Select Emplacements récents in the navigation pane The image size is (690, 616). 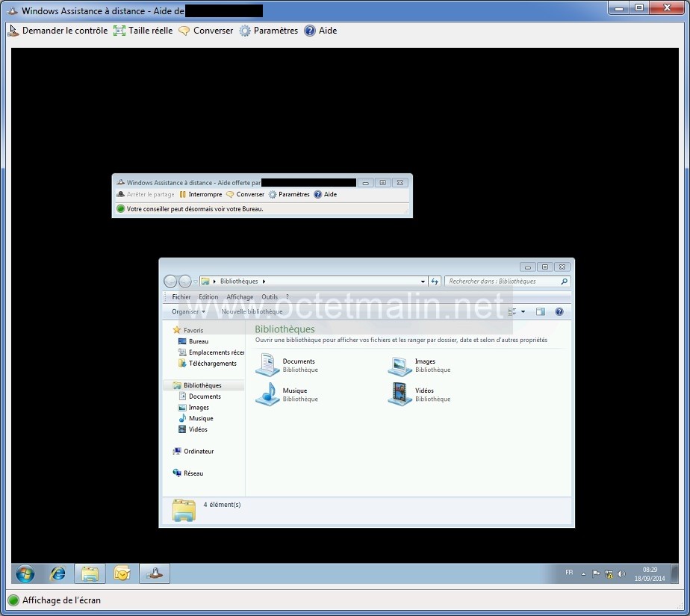tap(211, 352)
